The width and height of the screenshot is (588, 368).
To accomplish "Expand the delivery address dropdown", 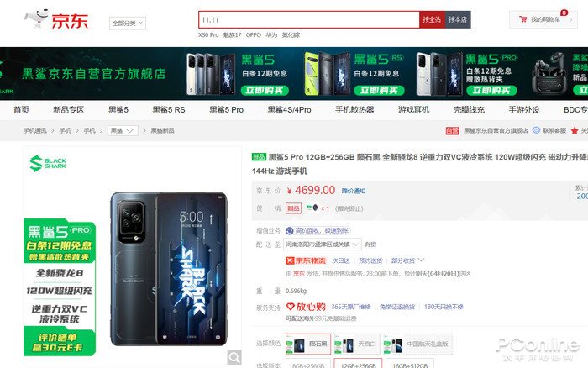I will point(322,244).
